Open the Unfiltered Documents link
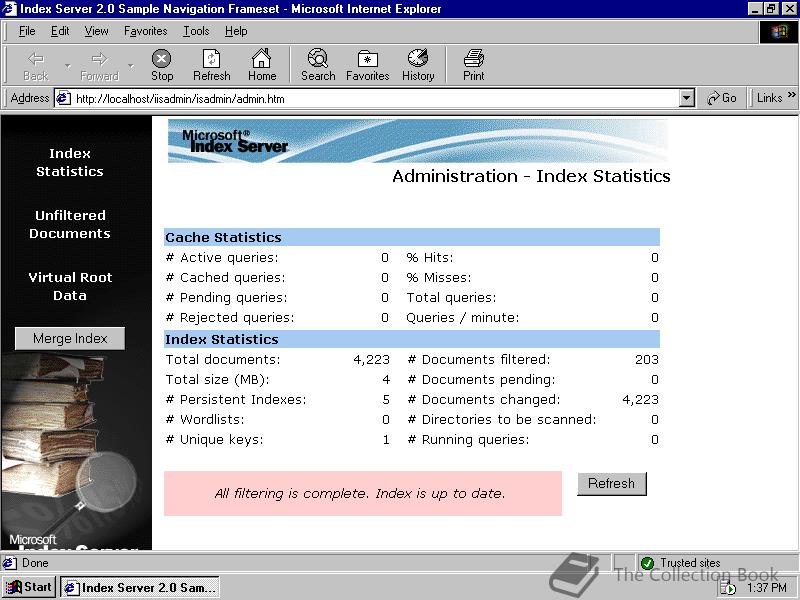 [69, 224]
